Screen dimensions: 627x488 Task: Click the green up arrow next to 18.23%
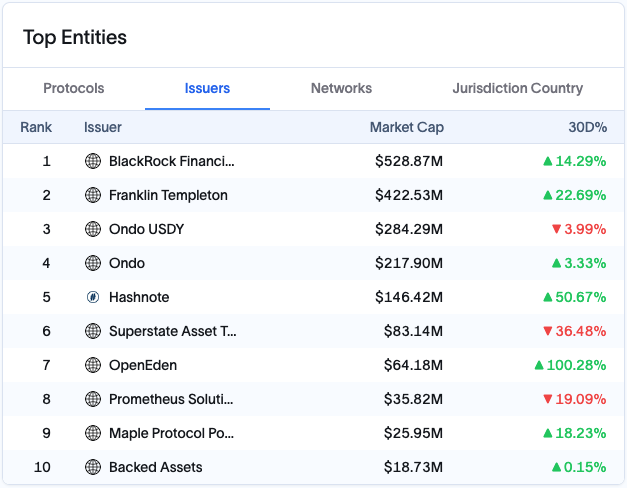[548, 433]
